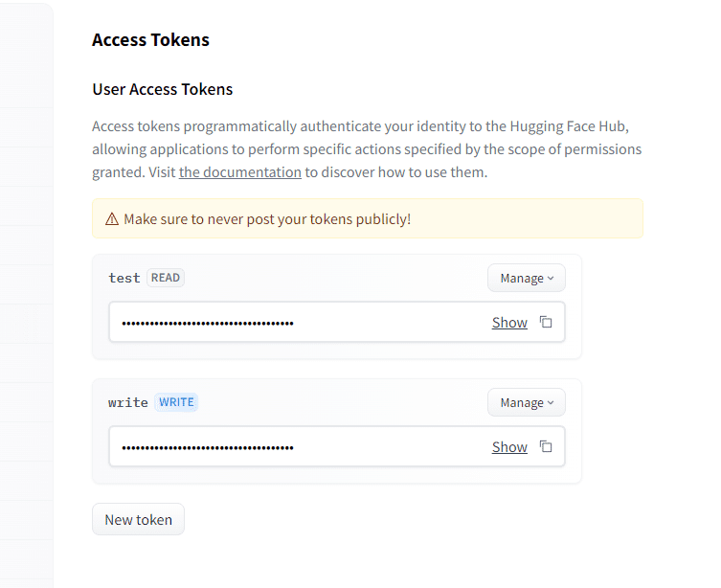Viewport: 721px width, 588px height.
Task: Click the READ permission badge
Action: coord(166,278)
